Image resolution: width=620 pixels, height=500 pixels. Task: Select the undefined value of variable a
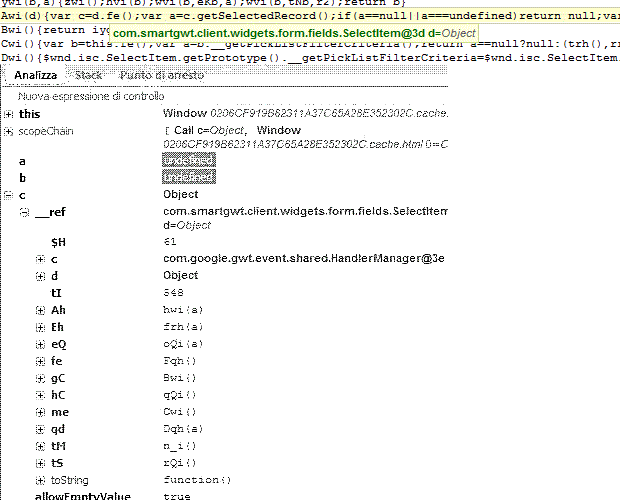pyautogui.click(x=188, y=161)
